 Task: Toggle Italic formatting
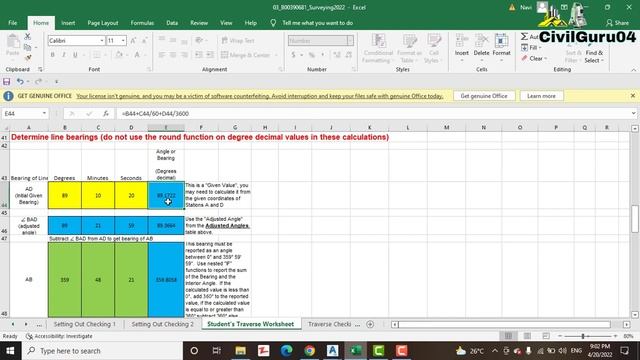coord(63,55)
